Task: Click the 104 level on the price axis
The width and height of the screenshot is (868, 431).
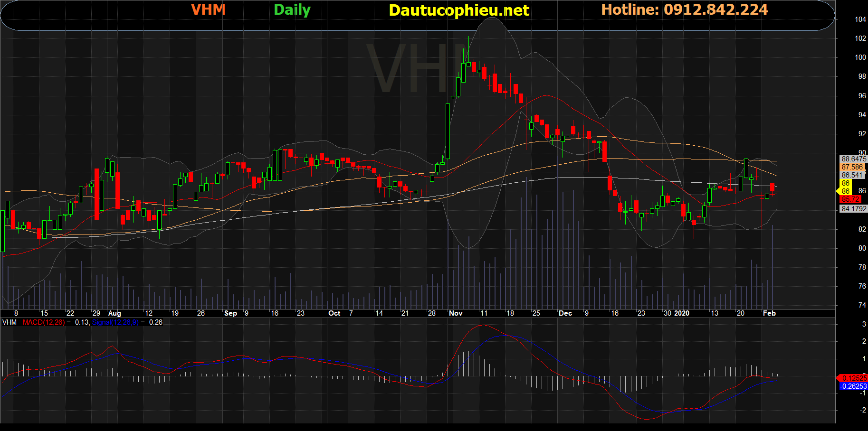Action: (860, 19)
